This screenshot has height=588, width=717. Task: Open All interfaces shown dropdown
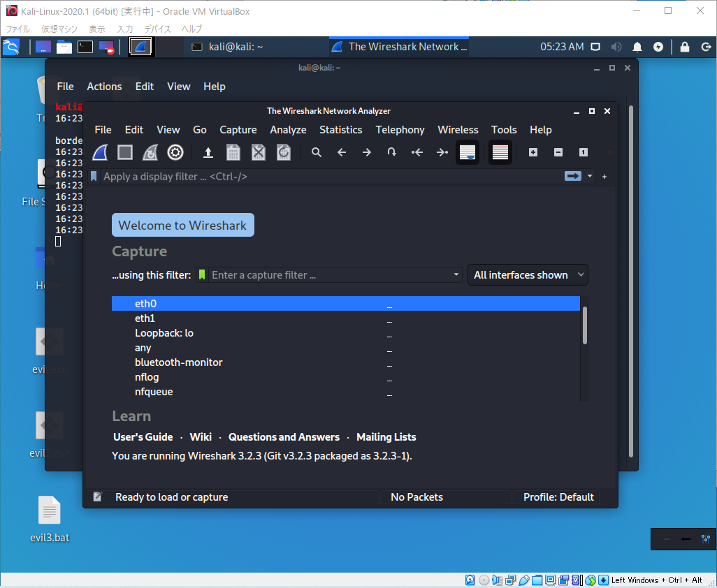click(528, 275)
